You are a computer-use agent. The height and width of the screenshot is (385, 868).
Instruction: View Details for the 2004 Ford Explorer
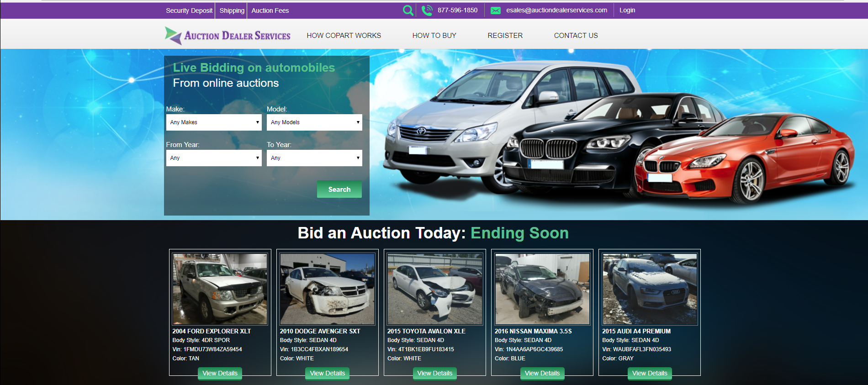point(220,373)
